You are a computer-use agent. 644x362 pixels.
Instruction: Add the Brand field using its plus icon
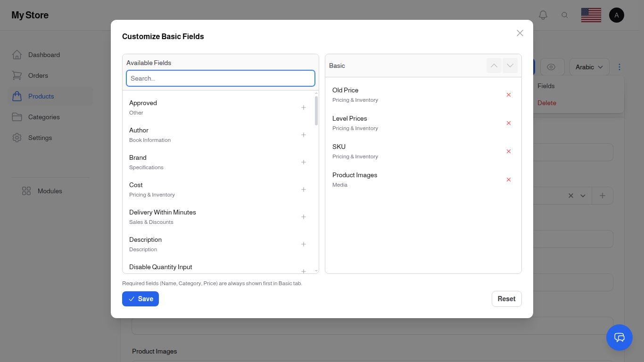pos(304,162)
